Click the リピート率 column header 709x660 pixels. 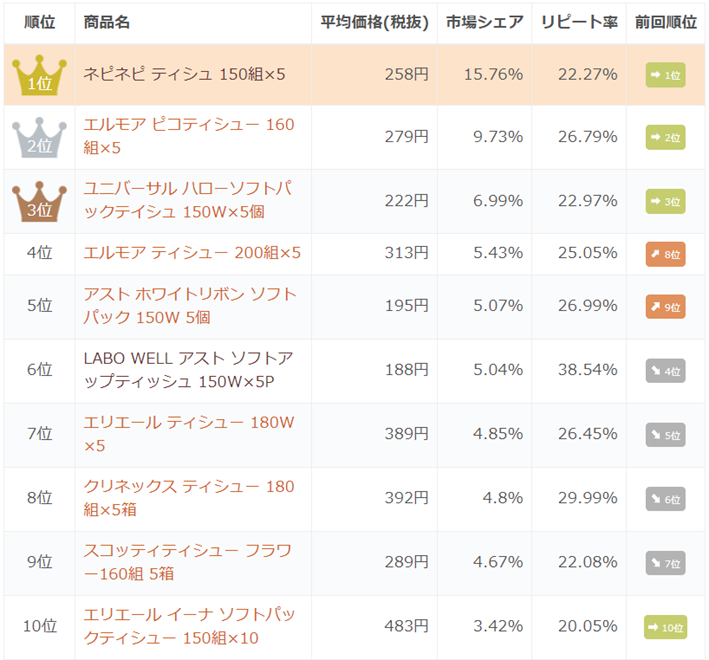point(579,22)
